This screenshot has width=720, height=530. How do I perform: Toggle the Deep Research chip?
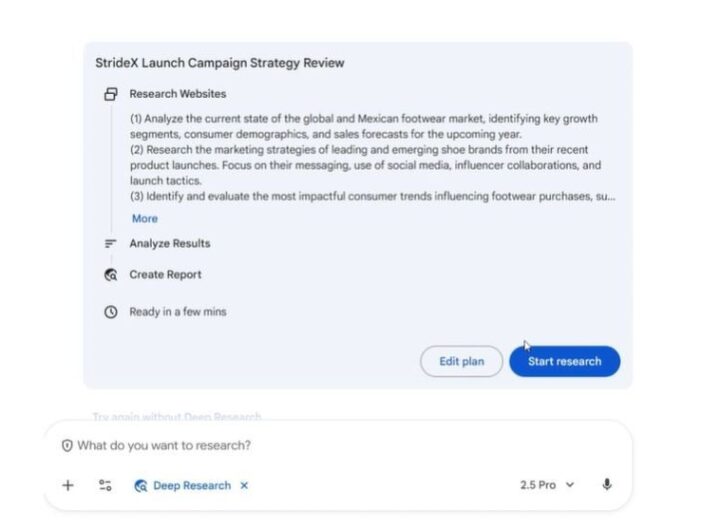pos(191,485)
